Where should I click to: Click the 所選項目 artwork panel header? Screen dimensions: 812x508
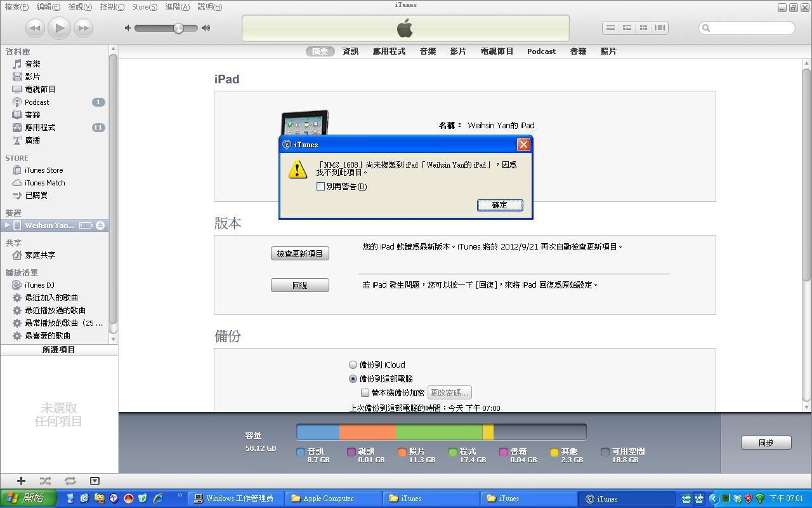click(59, 350)
